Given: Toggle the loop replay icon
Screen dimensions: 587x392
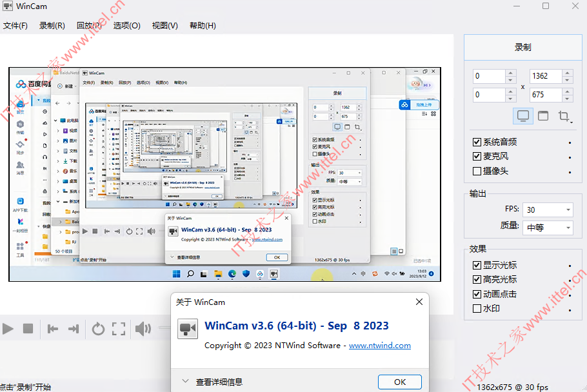Looking at the screenshot, I should [x=98, y=329].
